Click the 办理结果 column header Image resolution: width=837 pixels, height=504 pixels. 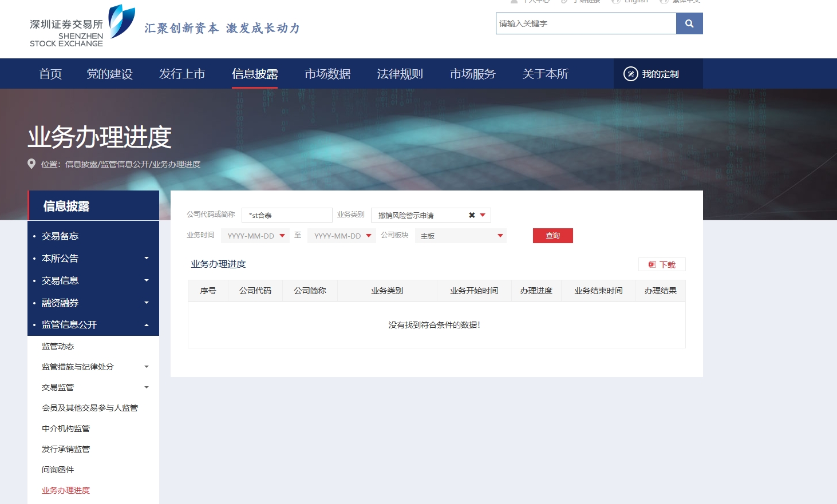coord(661,291)
